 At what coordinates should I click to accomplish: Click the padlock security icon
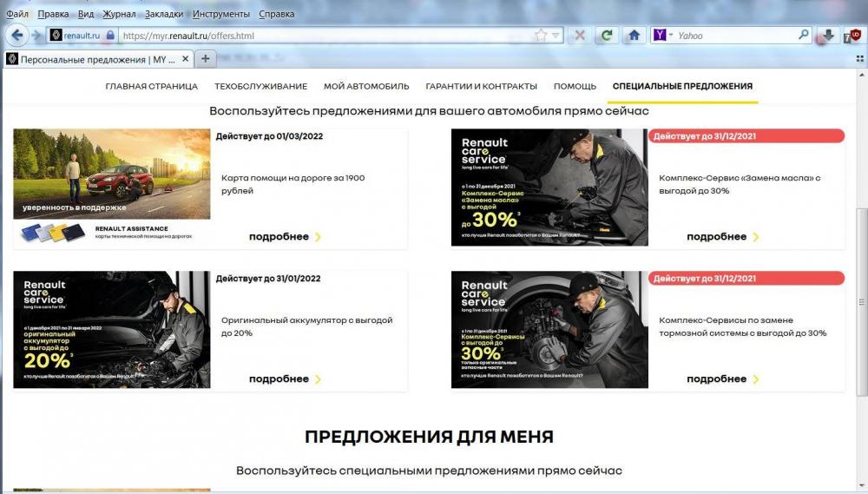[x=110, y=36]
